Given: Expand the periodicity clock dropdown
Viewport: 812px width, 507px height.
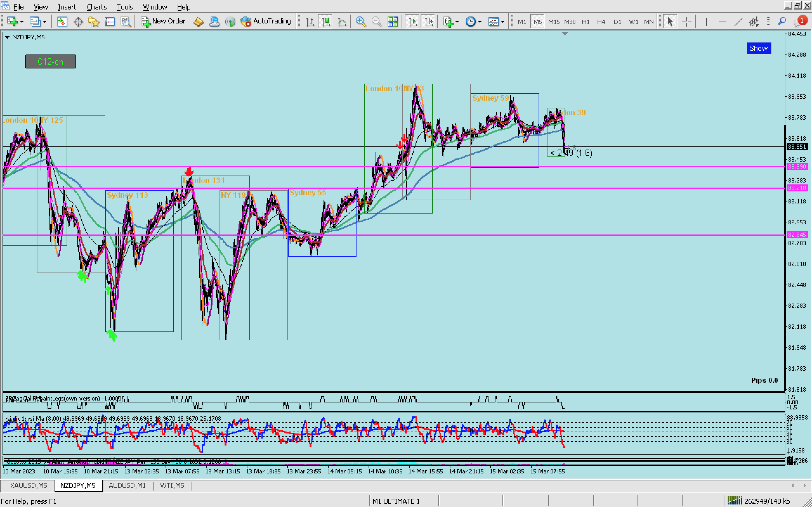Looking at the screenshot, I should click(480, 22).
